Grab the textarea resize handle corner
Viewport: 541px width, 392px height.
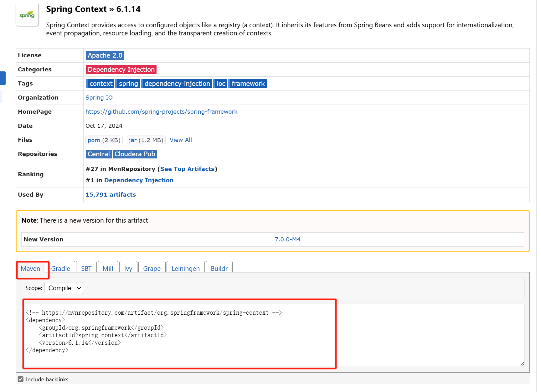[522, 364]
